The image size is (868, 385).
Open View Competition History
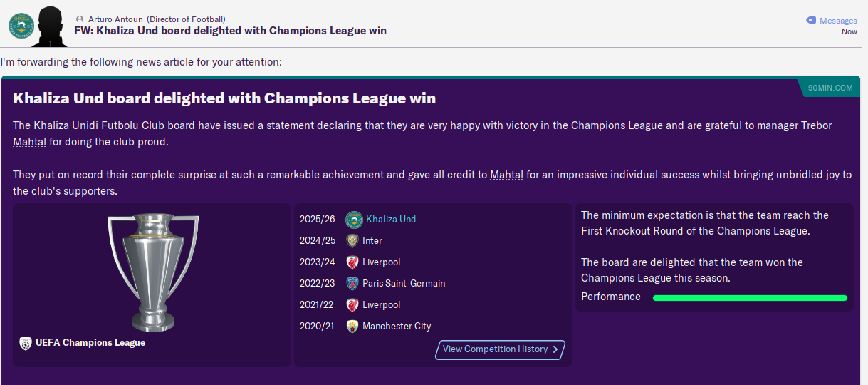pyautogui.click(x=500, y=349)
